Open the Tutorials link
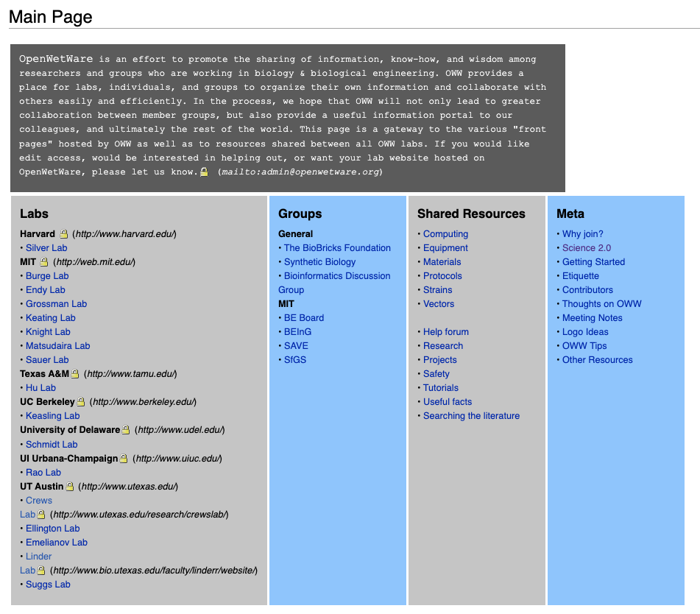This screenshot has height=614, width=700. click(441, 387)
